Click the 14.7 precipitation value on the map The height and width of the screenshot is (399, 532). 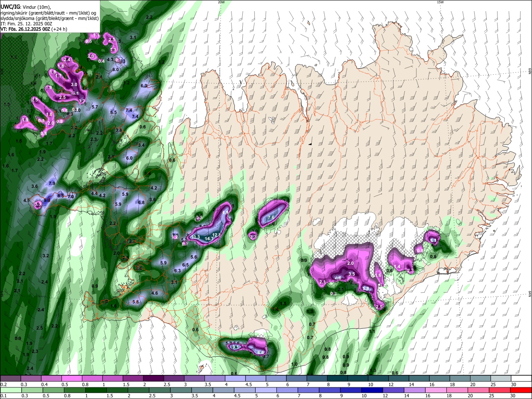click(x=209, y=239)
